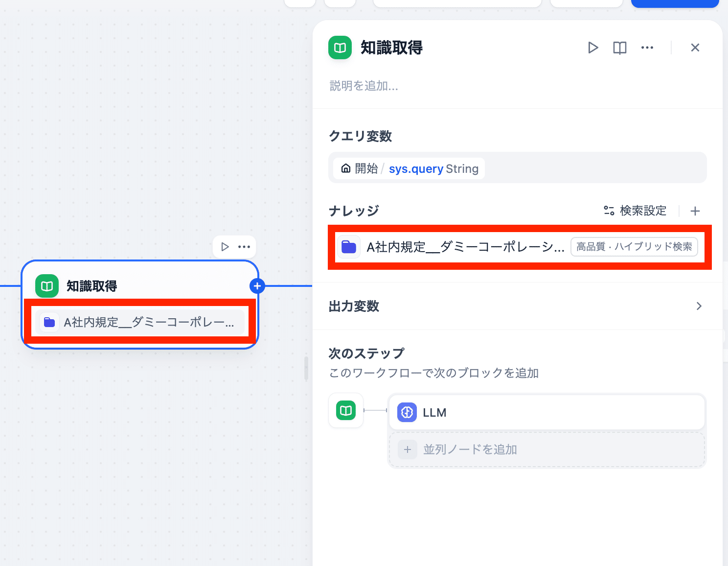Click the green source node icon under 次のステップ
This screenshot has width=728, height=566.
coord(346,410)
